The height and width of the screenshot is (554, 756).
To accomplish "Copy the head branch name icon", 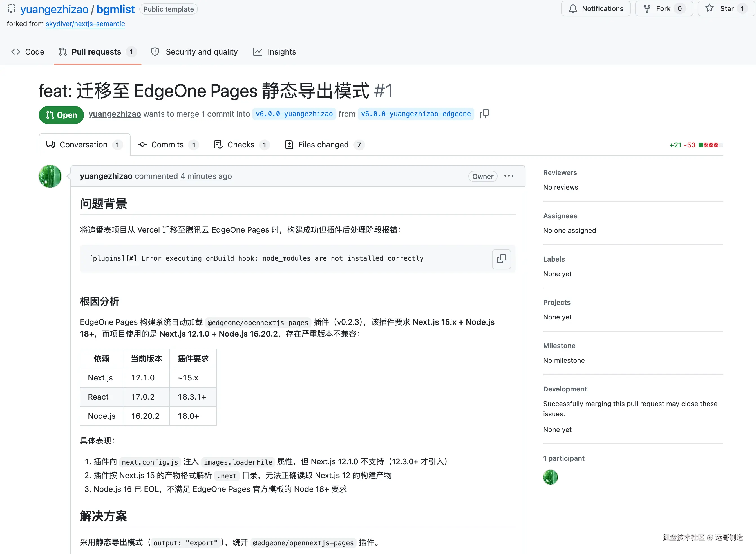I will tap(484, 114).
